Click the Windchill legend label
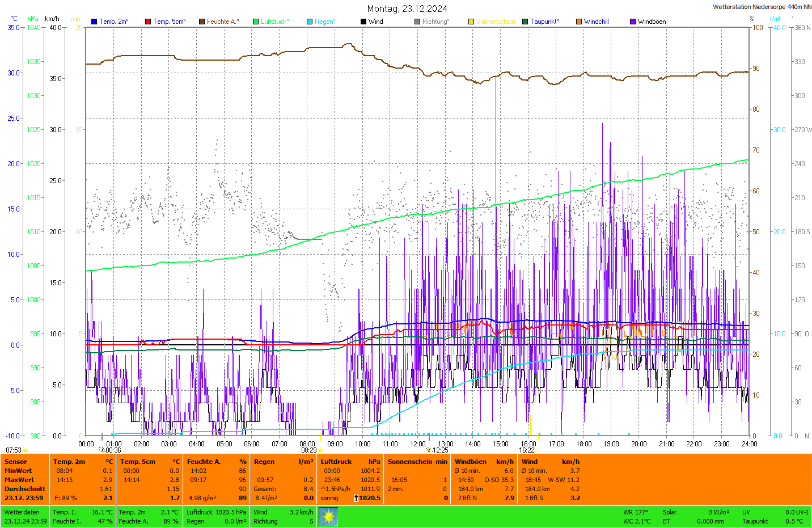 point(596,22)
